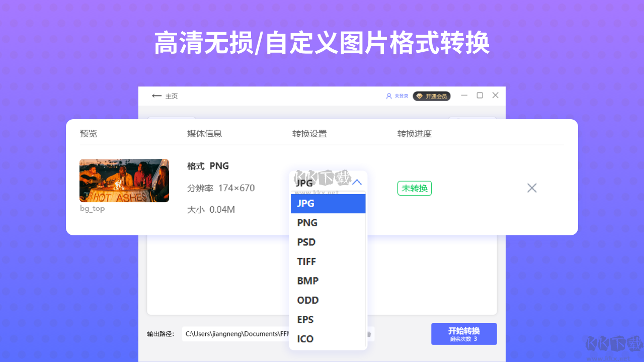The height and width of the screenshot is (362, 644).
Task: Click the 开始转换 start conversion button
Action: (x=464, y=334)
